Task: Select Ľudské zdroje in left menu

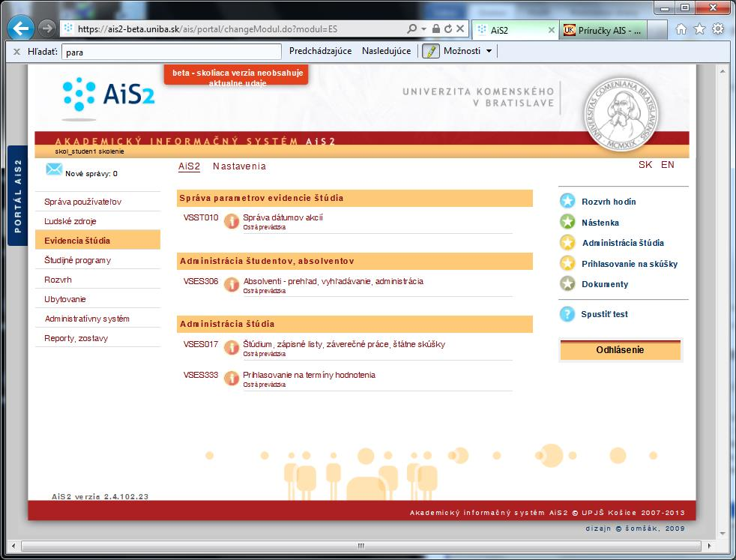Action: click(x=97, y=221)
